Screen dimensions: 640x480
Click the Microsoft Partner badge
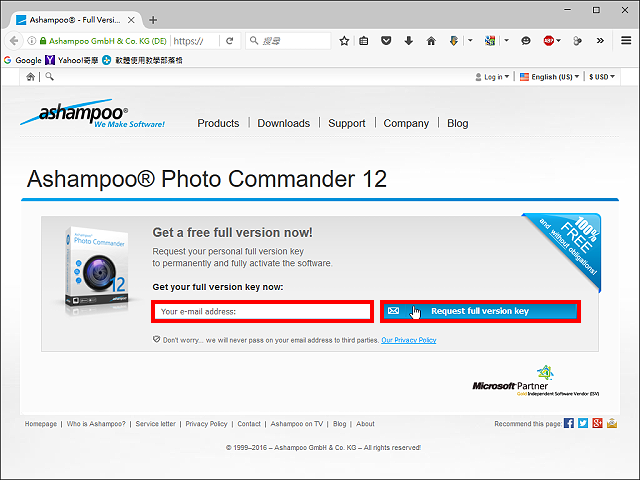(x=536, y=381)
